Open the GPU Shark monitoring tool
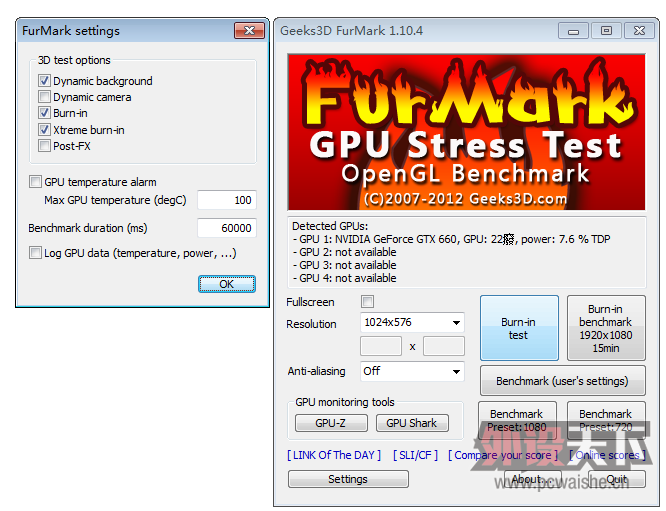 coord(412,423)
